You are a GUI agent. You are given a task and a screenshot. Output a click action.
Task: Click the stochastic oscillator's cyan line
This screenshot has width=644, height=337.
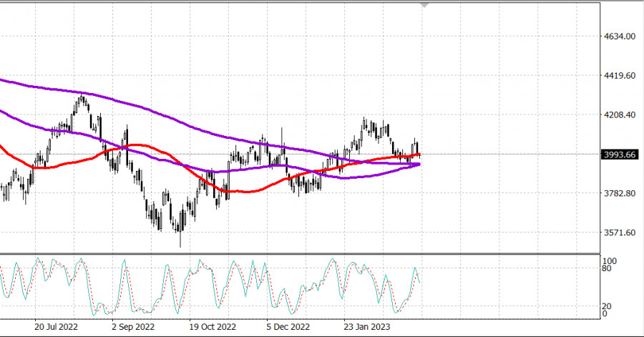pos(125,263)
